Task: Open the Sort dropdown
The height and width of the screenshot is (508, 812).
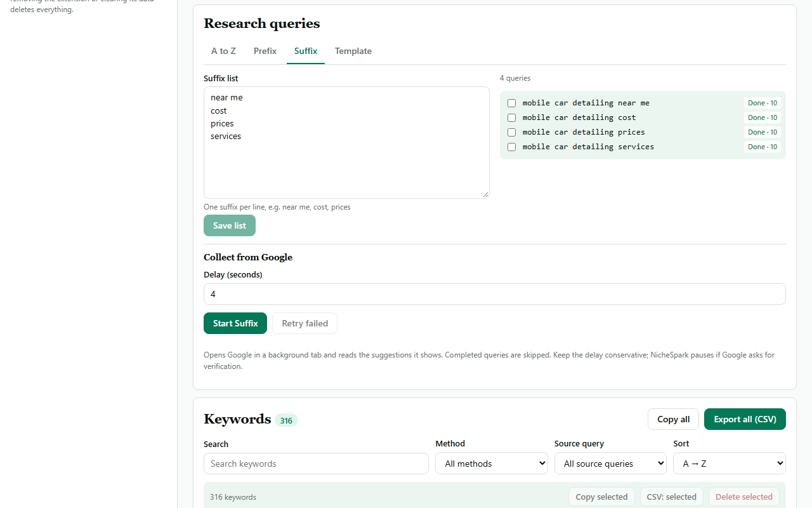Action: point(730,464)
